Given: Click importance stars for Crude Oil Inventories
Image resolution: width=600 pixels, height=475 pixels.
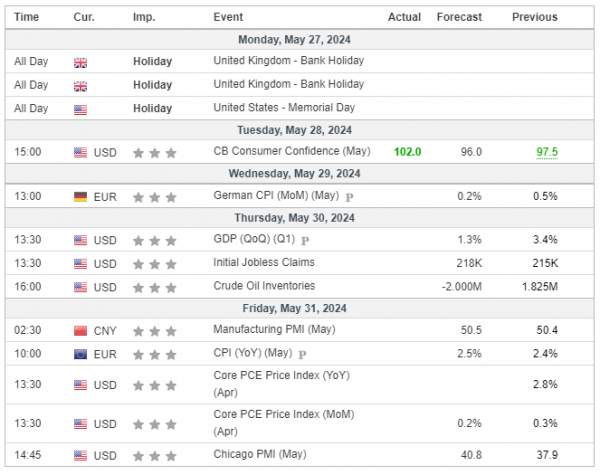Looking at the screenshot, I should 155,288.
